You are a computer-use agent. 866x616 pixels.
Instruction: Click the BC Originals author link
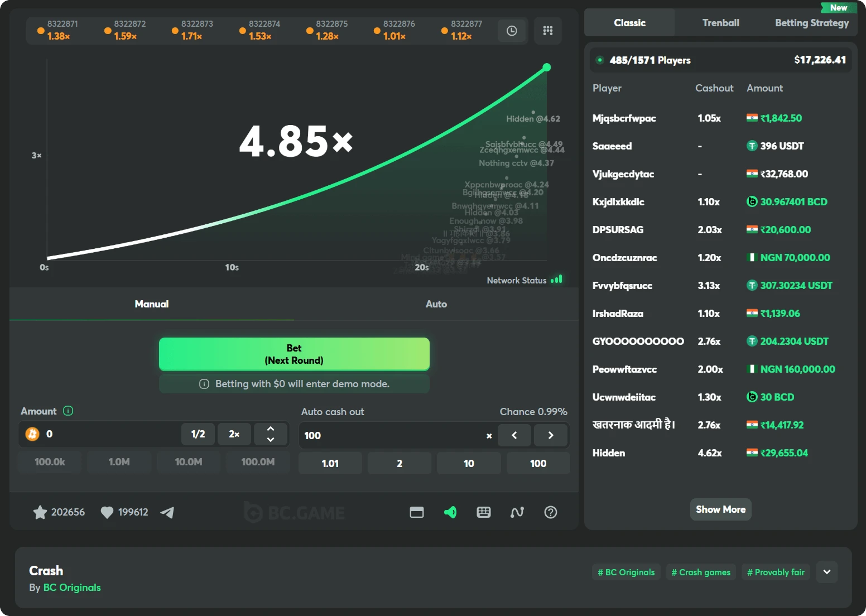point(72,588)
